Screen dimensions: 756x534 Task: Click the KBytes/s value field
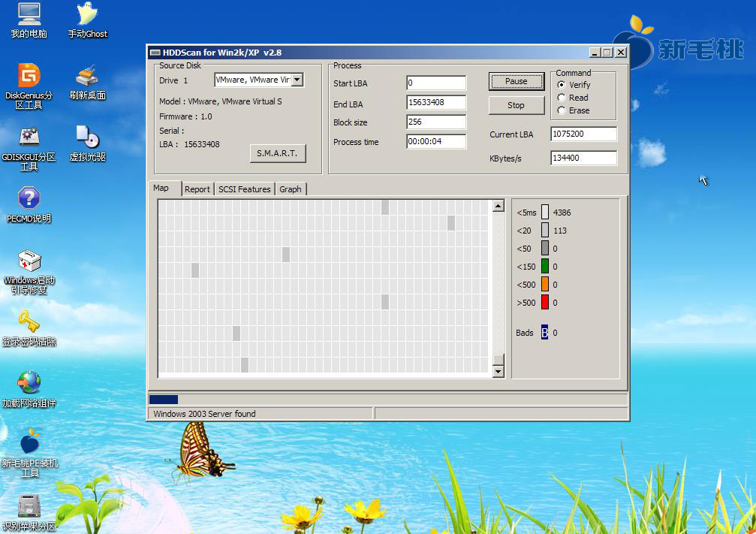point(583,158)
